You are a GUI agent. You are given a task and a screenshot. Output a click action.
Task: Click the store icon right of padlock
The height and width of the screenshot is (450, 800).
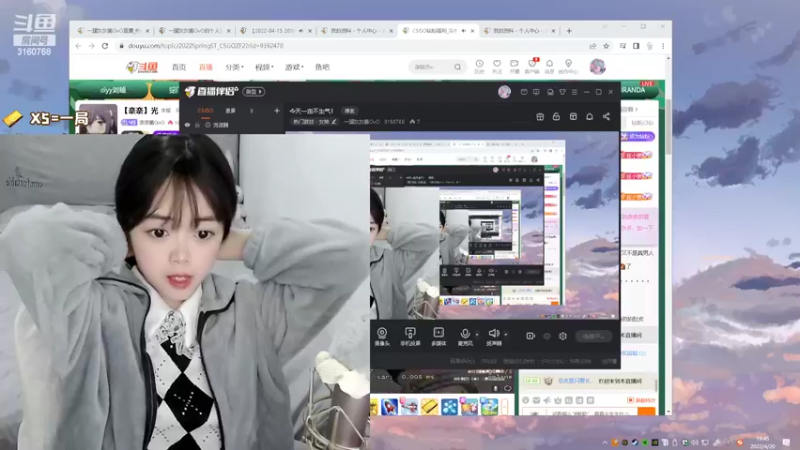tap(573, 116)
